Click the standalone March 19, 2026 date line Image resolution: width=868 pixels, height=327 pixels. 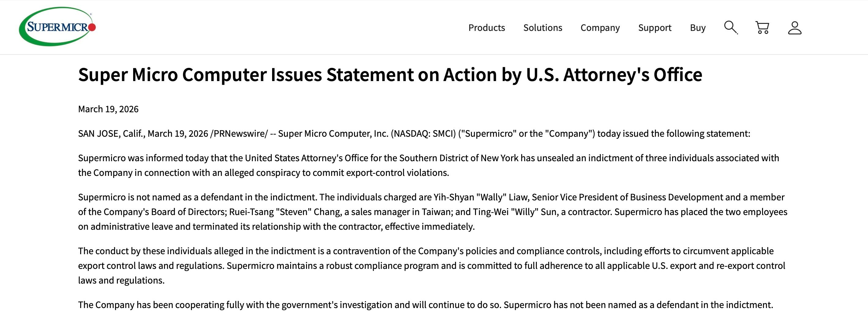click(108, 109)
